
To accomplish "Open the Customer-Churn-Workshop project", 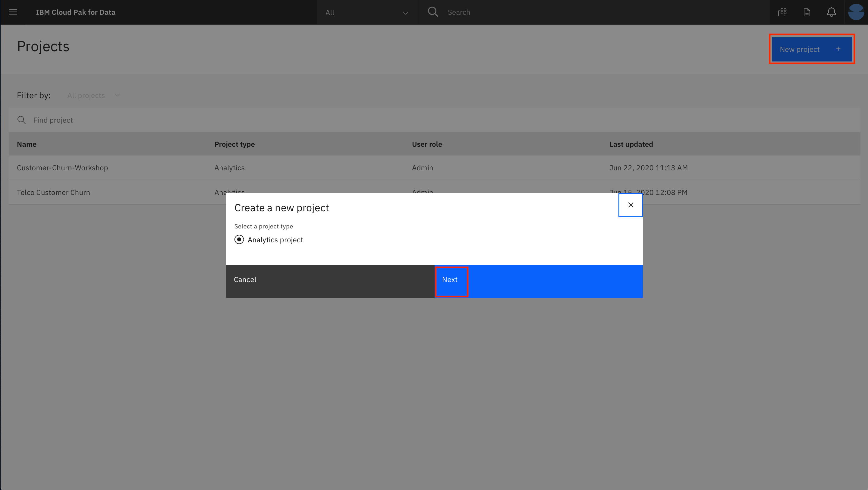I will [x=62, y=168].
